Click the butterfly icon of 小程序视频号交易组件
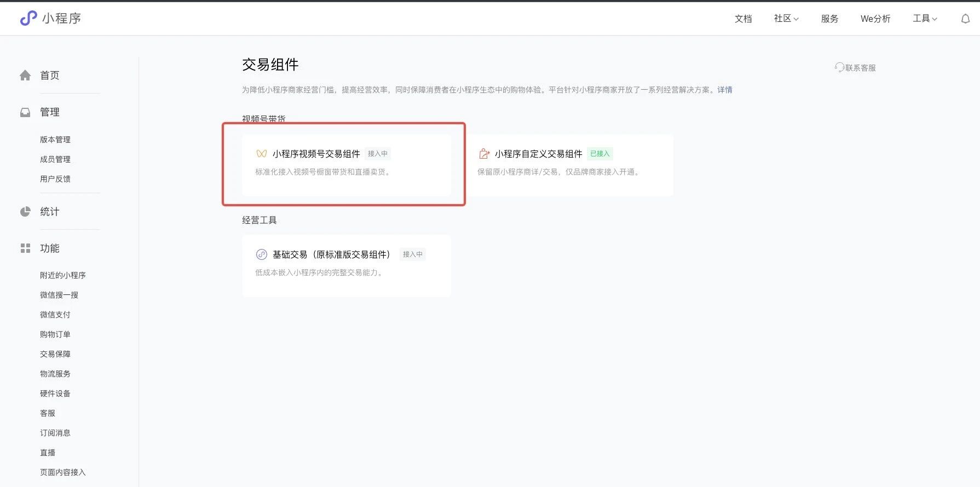Image resolution: width=980 pixels, height=487 pixels. coord(262,154)
